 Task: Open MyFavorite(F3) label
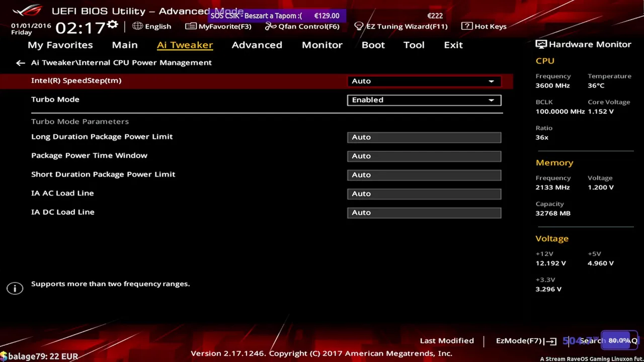coord(225,26)
